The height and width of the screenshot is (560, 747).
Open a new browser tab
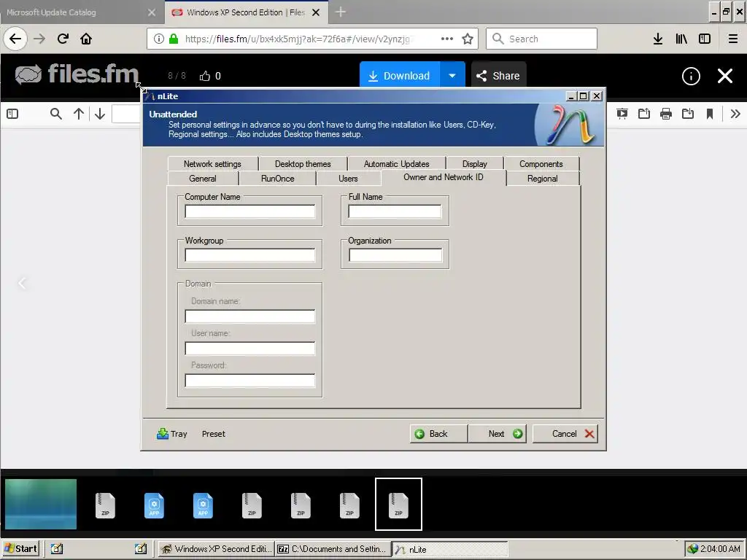point(340,12)
